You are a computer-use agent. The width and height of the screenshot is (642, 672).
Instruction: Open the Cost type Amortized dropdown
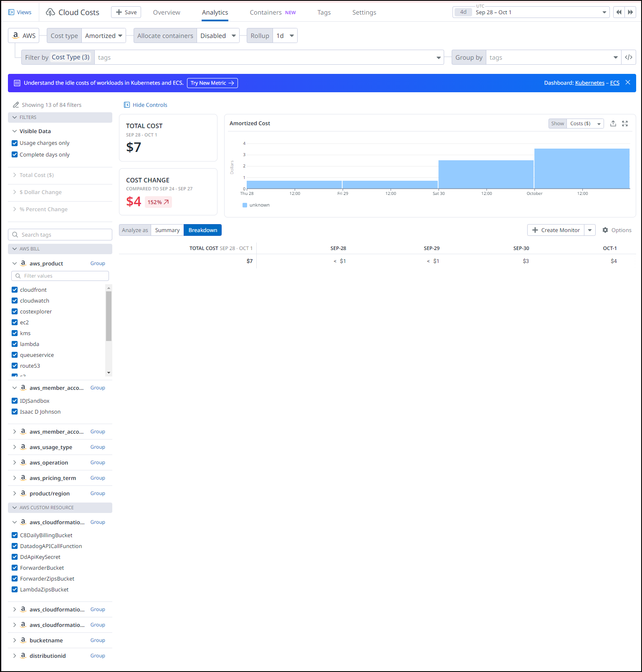point(104,35)
